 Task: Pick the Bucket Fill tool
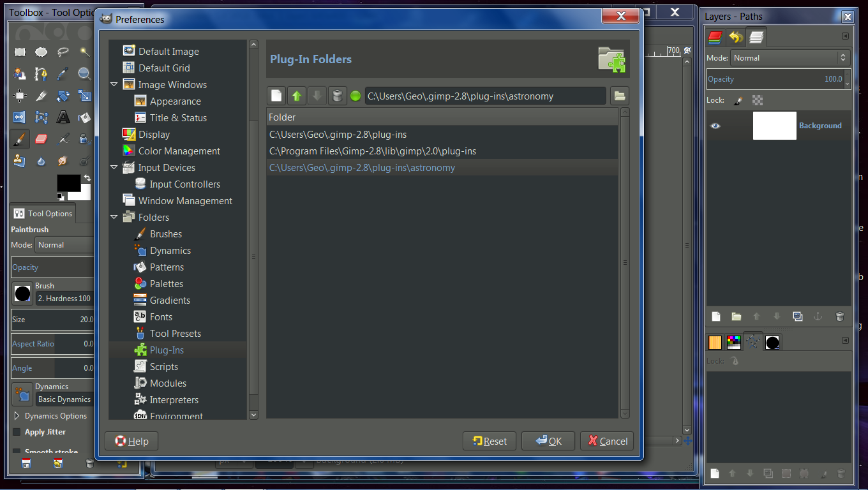pos(84,117)
